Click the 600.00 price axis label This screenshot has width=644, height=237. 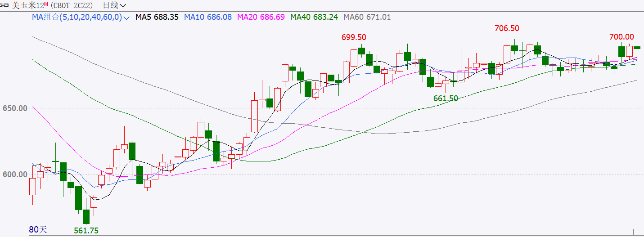pos(14,174)
